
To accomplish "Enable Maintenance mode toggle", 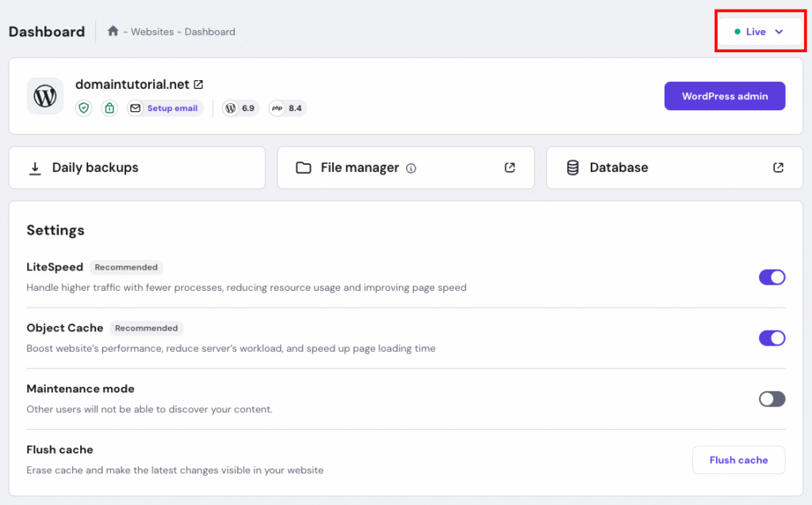I will point(772,399).
